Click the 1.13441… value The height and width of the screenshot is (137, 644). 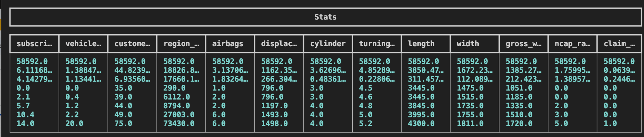(83, 79)
